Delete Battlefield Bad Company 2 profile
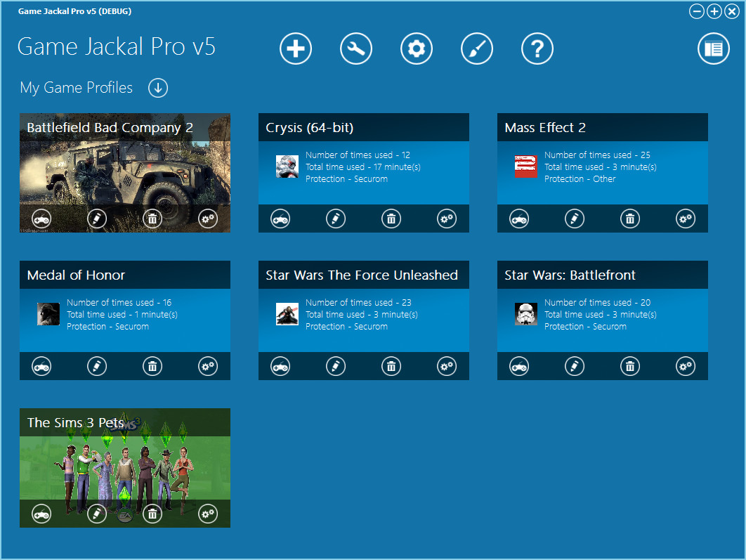This screenshot has height=560, width=746. point(152,219)
